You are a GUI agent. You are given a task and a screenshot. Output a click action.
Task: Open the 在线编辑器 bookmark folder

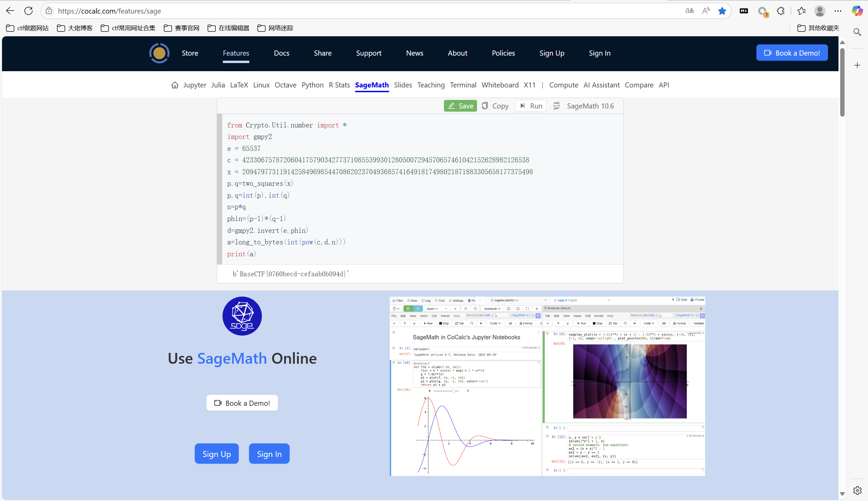229,28
